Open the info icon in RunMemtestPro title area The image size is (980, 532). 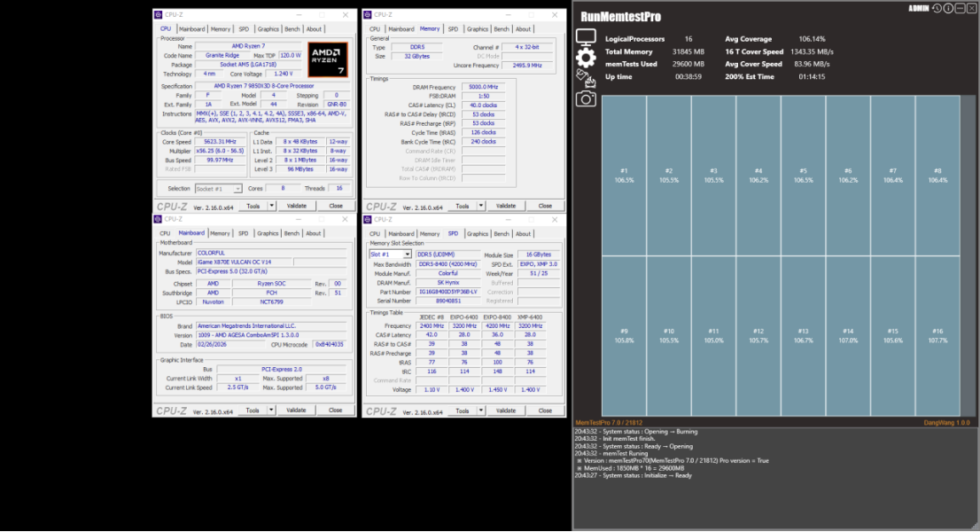(x=948, y=8)
